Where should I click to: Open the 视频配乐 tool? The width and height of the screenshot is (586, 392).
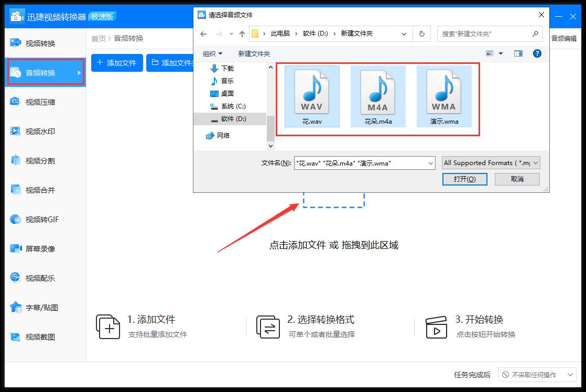coord(37,278)
